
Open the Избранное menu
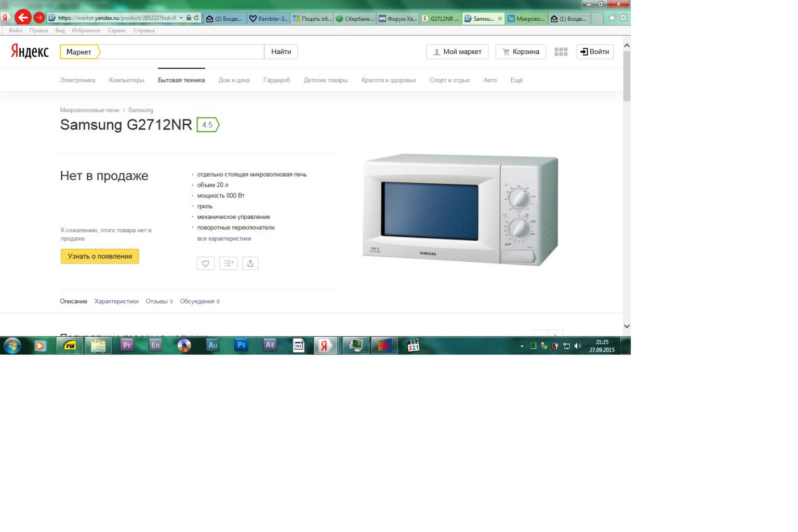(86, 31)
